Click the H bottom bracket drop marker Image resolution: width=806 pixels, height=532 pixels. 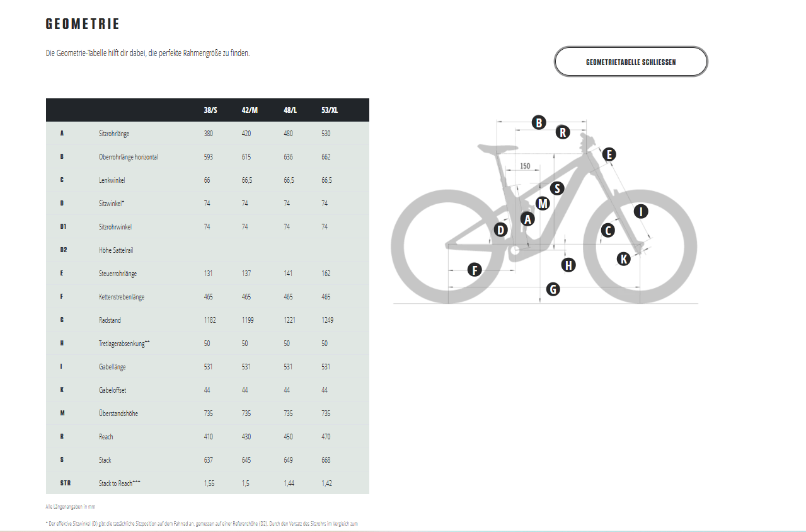[568, 265]
